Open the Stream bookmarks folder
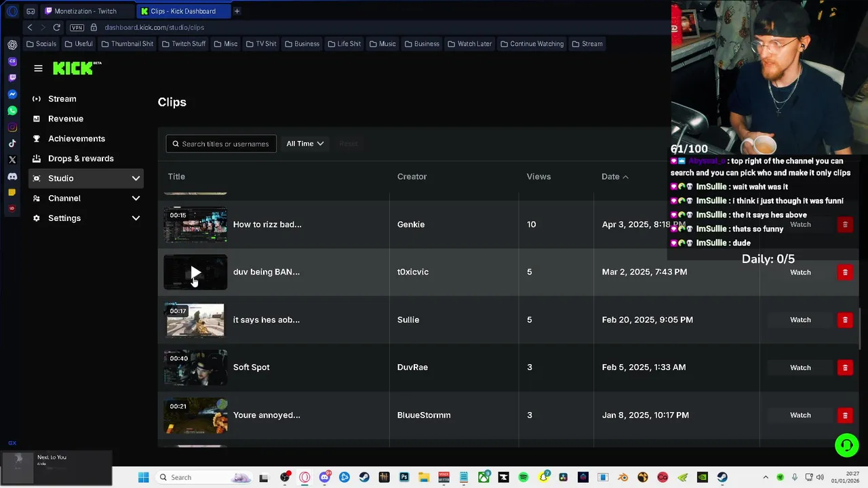The width and height of the screenshot is (868, 488). 587,44
